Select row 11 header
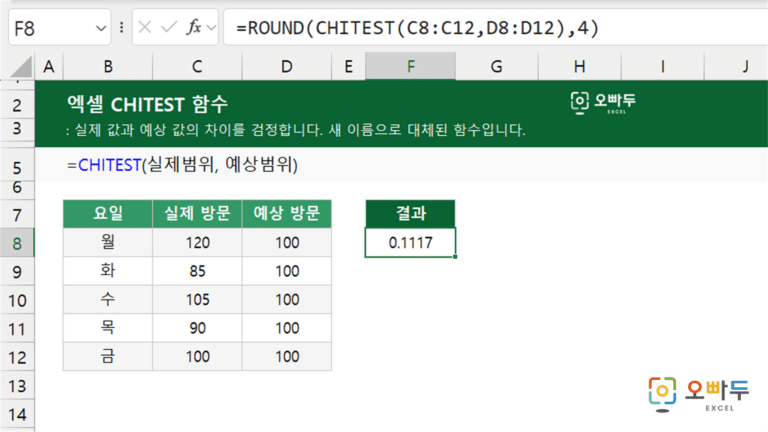 tap(17, 328)
